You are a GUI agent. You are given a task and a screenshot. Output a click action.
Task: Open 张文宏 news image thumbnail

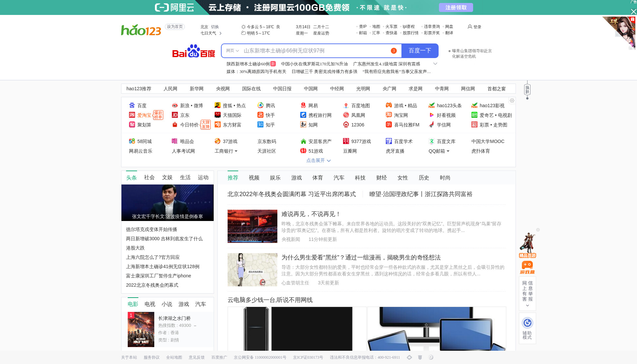pyautogui.click(x=168, y=203)
